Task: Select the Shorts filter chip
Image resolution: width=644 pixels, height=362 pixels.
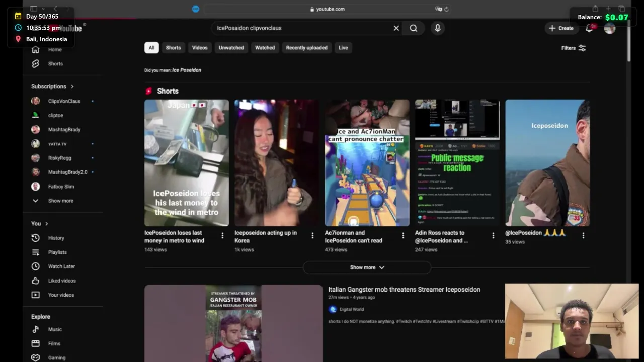Action: (x=173, y=48)
